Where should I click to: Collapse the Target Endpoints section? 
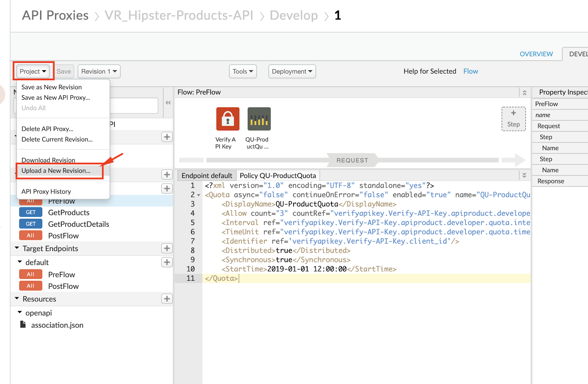tap(17, 248)
